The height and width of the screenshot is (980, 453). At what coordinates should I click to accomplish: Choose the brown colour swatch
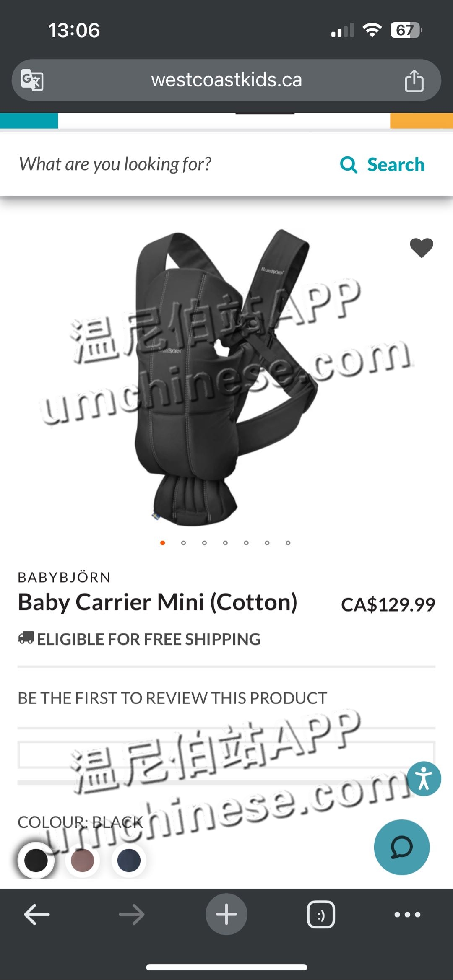coord(82,860)
